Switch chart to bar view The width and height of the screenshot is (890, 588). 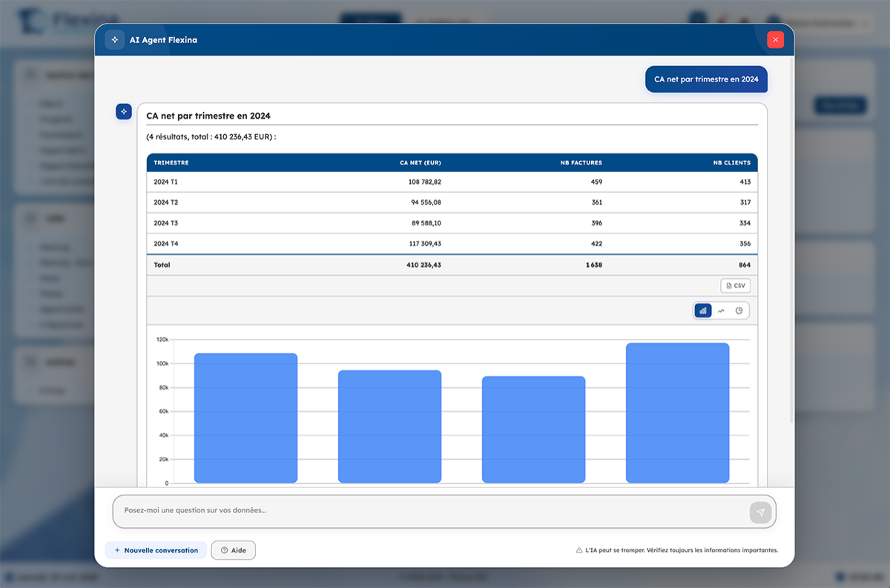pyautogui.click(x=703, y=311)
